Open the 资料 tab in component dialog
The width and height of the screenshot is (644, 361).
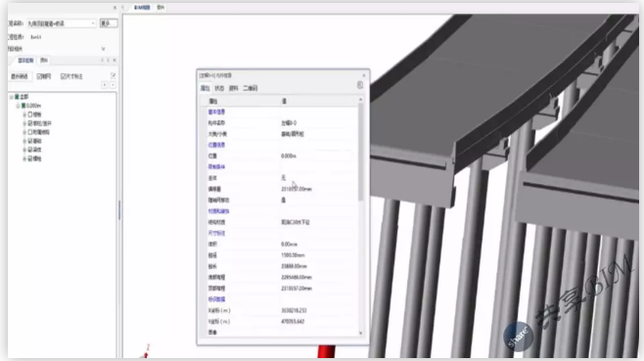[x=233, y=88]
